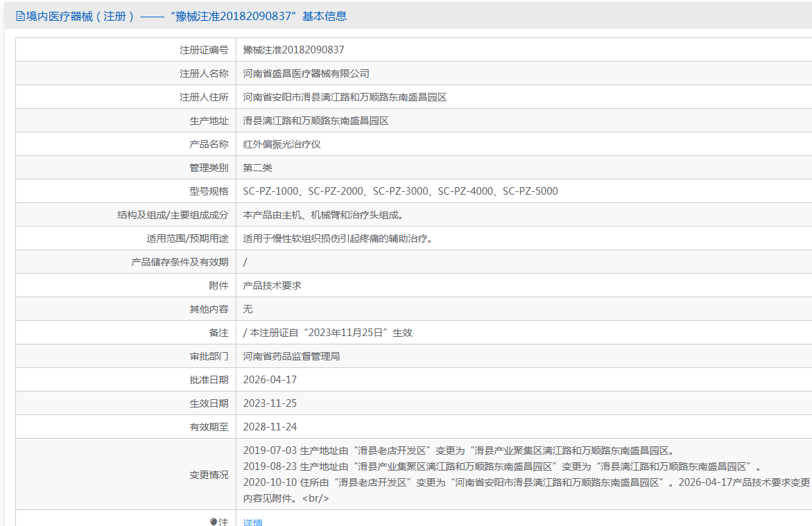Select registration number value 豫械注准20182090837
Screen dimensions: 812x526
(293, 50)
